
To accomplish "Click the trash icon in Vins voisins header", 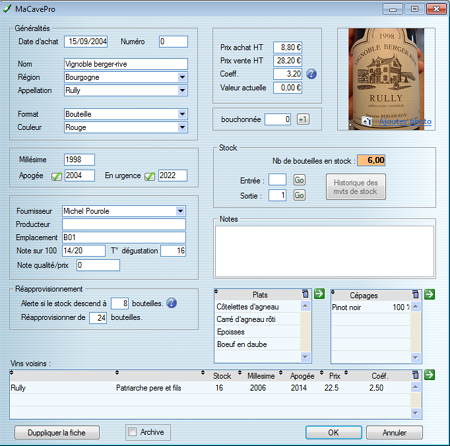I will [x=415, y=375].
